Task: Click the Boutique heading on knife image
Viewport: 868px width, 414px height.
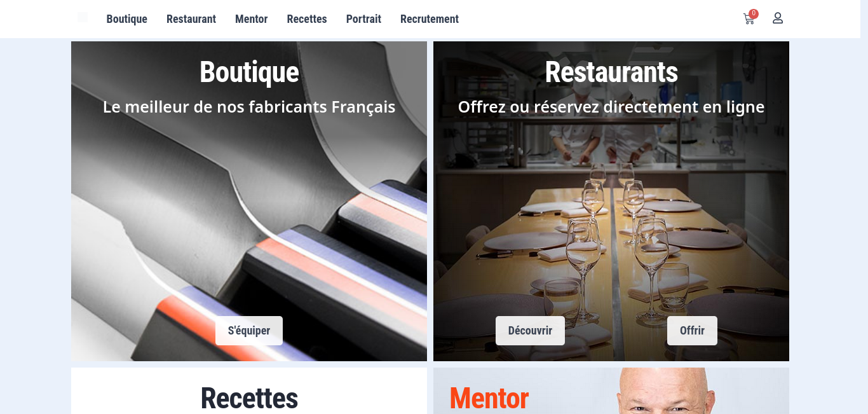Action: pyautogui.click(x=249, y=72)
